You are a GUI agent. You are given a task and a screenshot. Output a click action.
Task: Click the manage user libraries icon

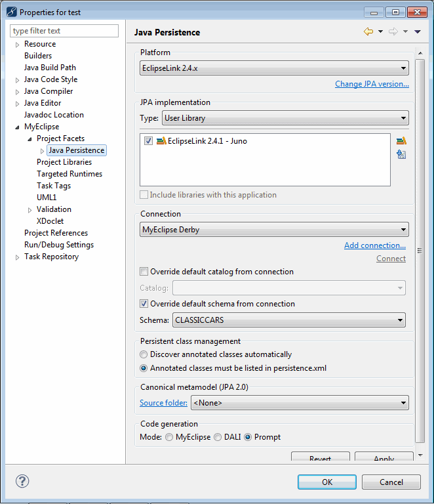401,140
